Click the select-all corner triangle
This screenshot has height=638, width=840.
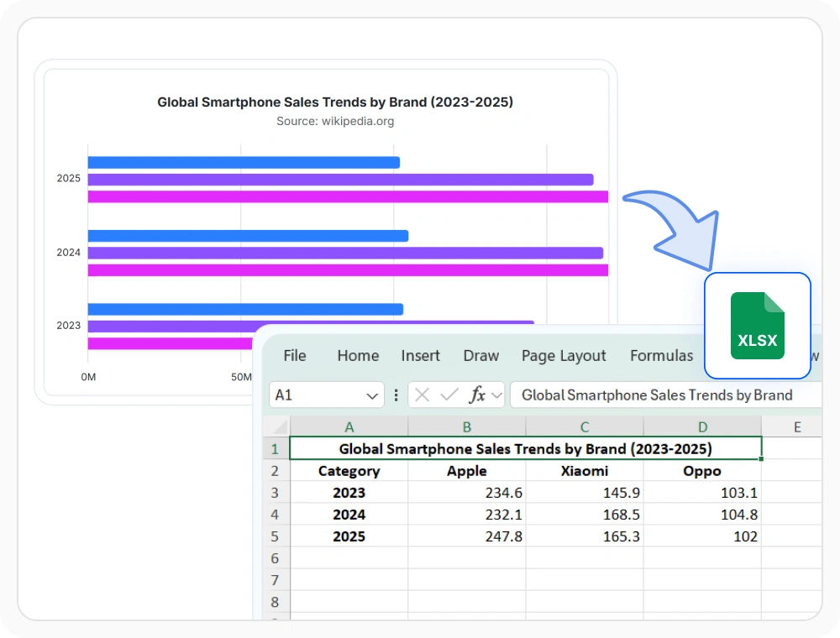280,426
